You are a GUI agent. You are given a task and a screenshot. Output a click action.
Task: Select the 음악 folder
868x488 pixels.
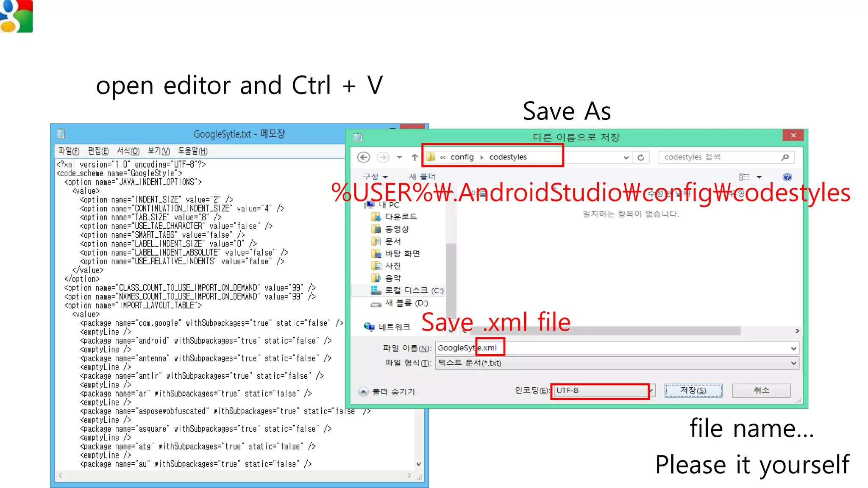[x=386, y=278]
